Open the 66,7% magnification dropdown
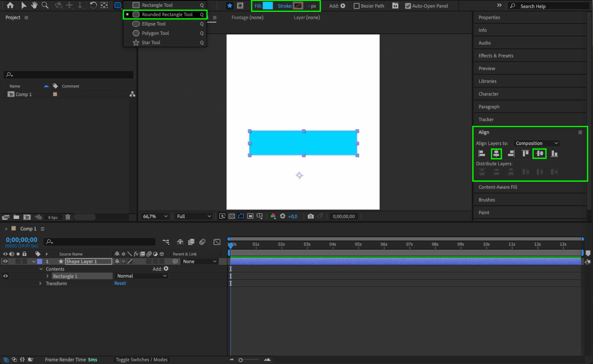Viewport: 593px width, 364px height. point(155,216)
